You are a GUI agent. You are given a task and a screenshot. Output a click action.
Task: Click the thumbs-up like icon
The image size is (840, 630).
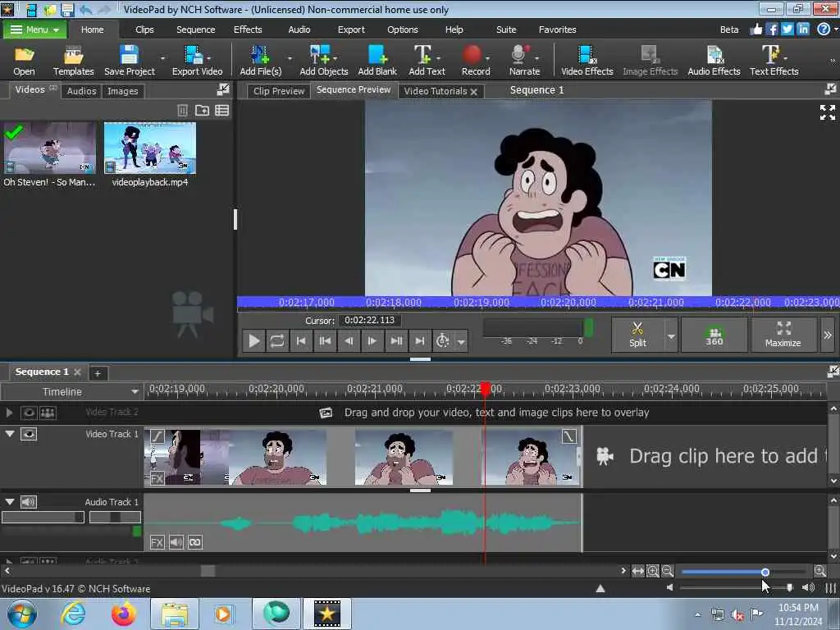[756, 29]
